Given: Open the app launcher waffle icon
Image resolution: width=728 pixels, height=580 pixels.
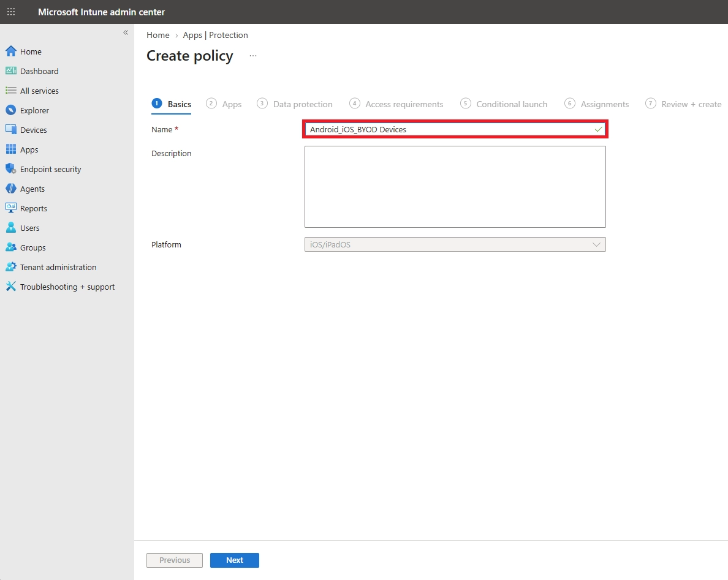Looking at the screenshot, I should [11, 12].
